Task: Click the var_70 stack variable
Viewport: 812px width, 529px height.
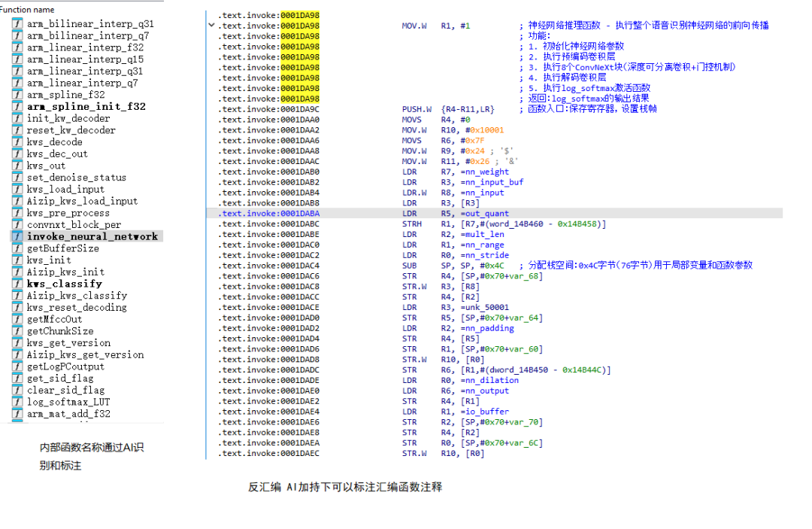Action: click(523, 422)
